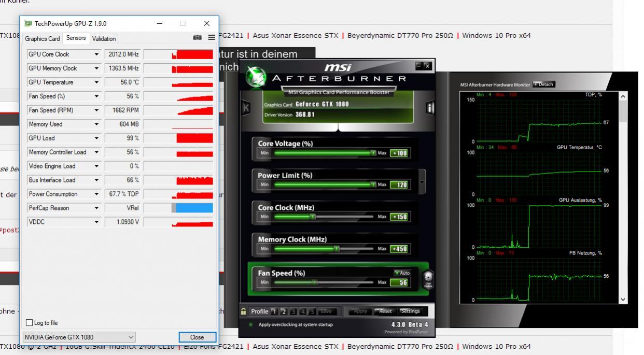Click the 56.0 °C temperature value
The image size is (644, 355).
click(x=123, y=82)
